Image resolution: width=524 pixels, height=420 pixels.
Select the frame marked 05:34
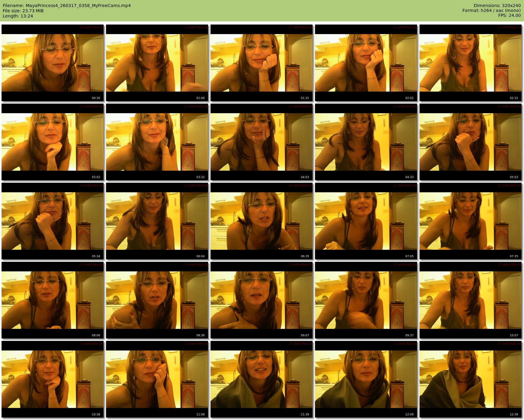(x=52, y=221)
